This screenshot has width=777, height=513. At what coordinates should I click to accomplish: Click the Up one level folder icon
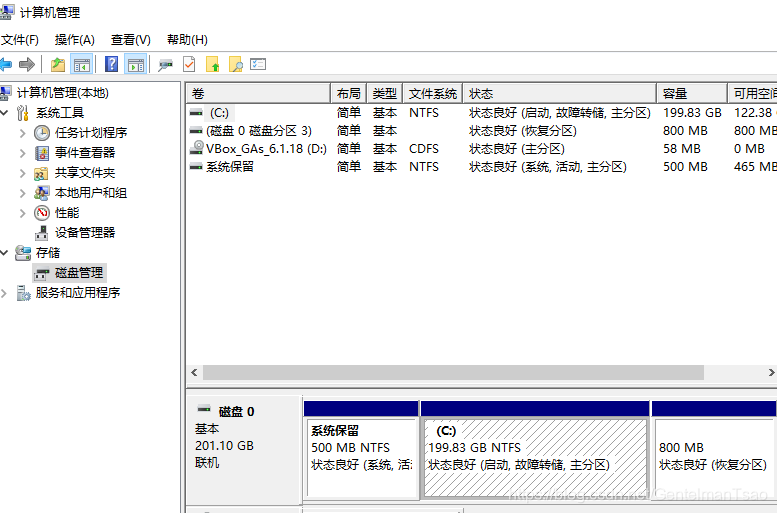pyautogui.click(x=58, y=64)
